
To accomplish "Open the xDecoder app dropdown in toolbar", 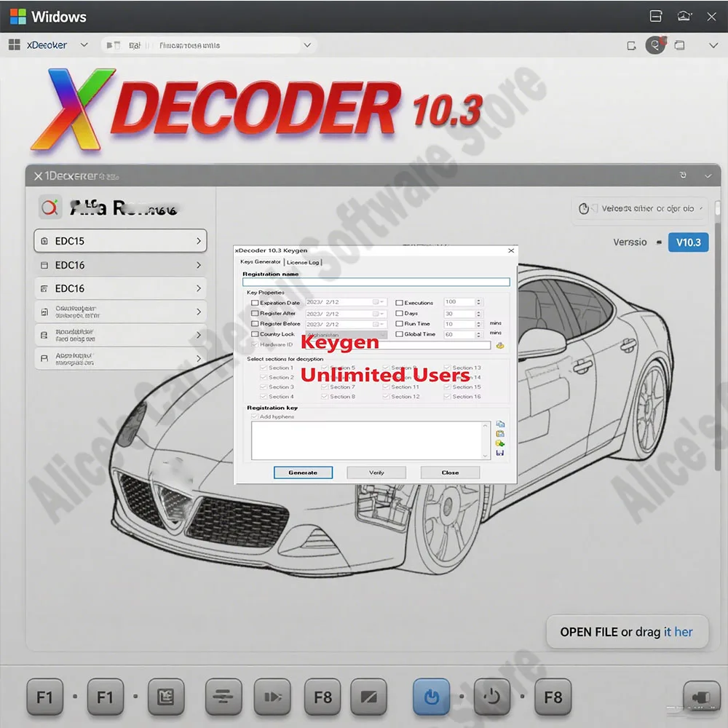I will [x=82, y=44].
